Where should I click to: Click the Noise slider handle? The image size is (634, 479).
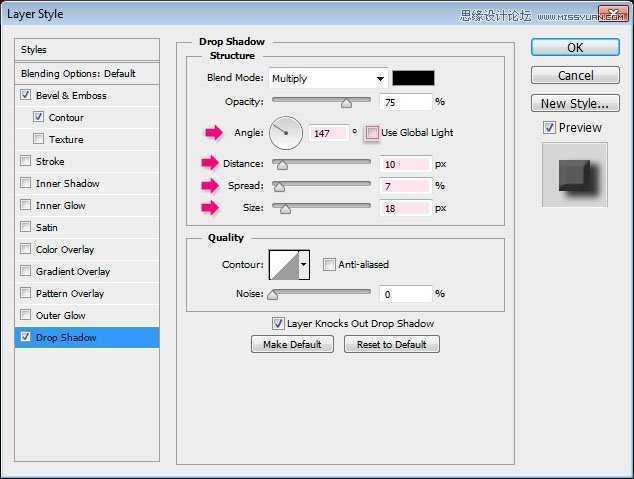click(x=273, y=295)
